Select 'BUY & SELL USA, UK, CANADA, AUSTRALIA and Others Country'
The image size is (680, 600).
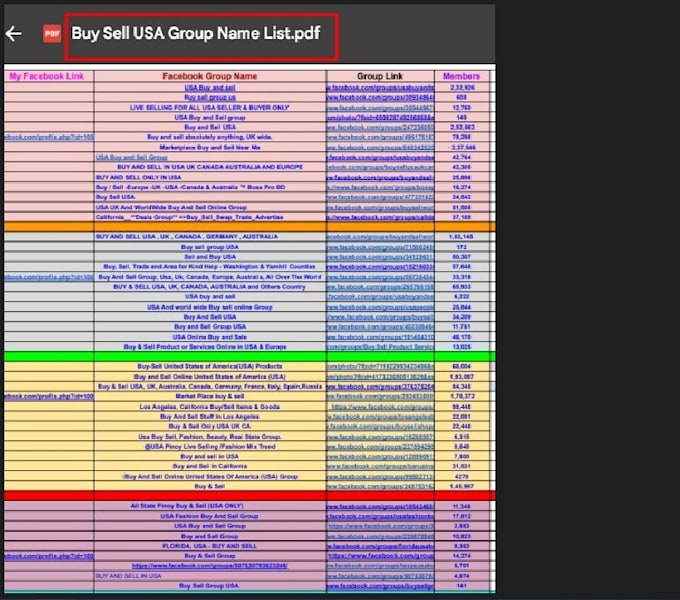coord(209,287)
